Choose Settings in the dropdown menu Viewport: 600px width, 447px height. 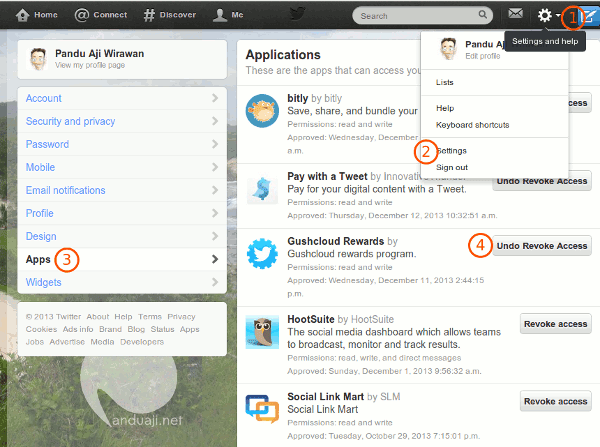click(452, 151)
